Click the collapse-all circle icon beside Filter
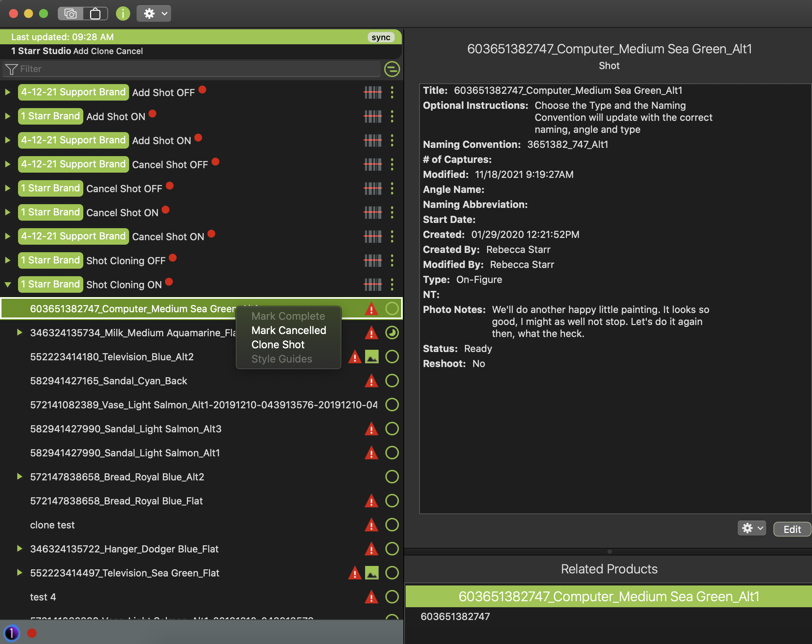Screen dimensions: 812x644 [x=392, y=69]
